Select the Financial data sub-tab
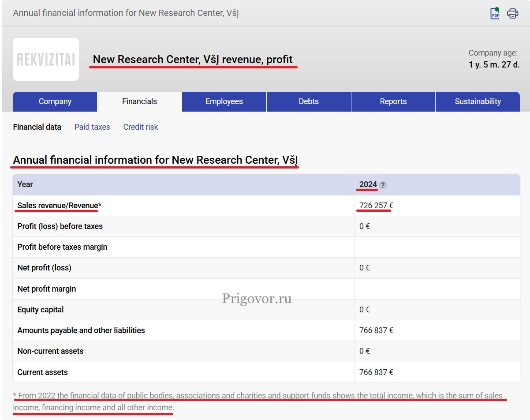The image size is (530, 420). [x=37, y=127]
